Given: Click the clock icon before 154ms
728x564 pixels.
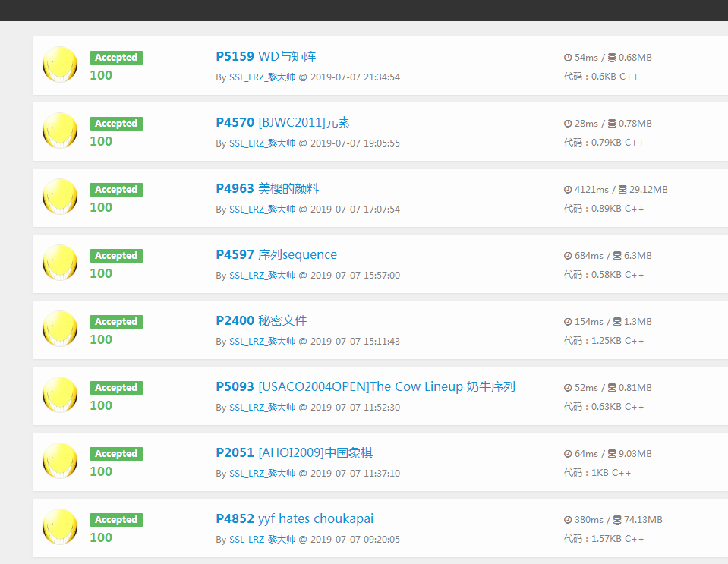Looking at the screenshot, I should 568,322.
